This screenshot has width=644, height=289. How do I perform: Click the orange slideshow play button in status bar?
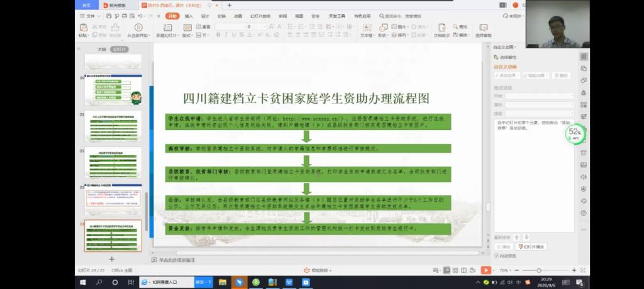pos(485,270)
